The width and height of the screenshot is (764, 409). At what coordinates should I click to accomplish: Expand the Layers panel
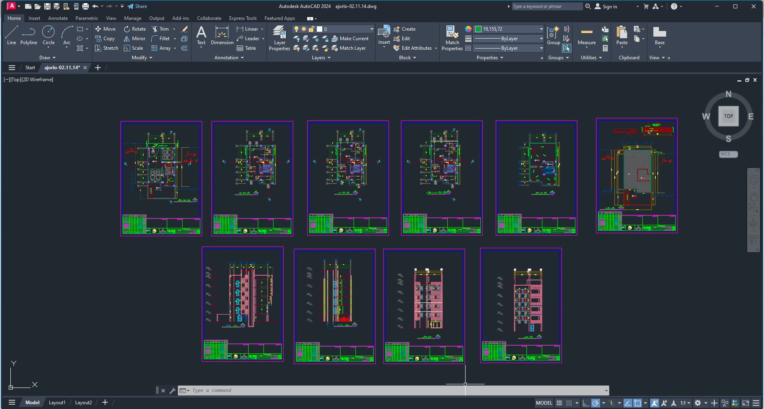tap(321, 58)
